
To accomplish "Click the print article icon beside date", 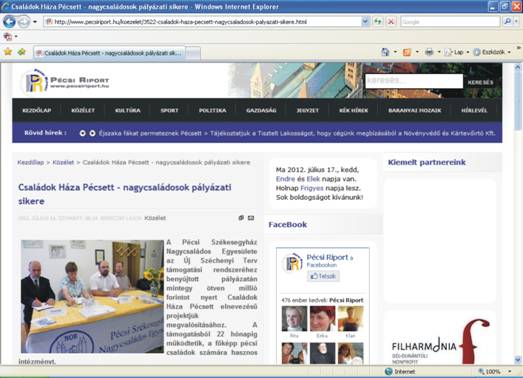I will pyautogui.click(x=241, y=218).
